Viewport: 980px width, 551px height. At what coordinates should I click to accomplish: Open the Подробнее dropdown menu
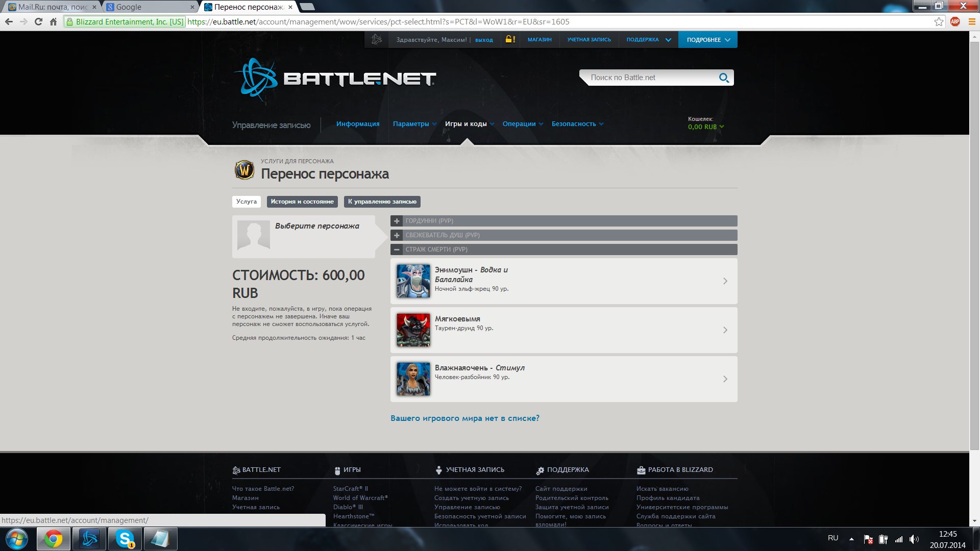707,39
